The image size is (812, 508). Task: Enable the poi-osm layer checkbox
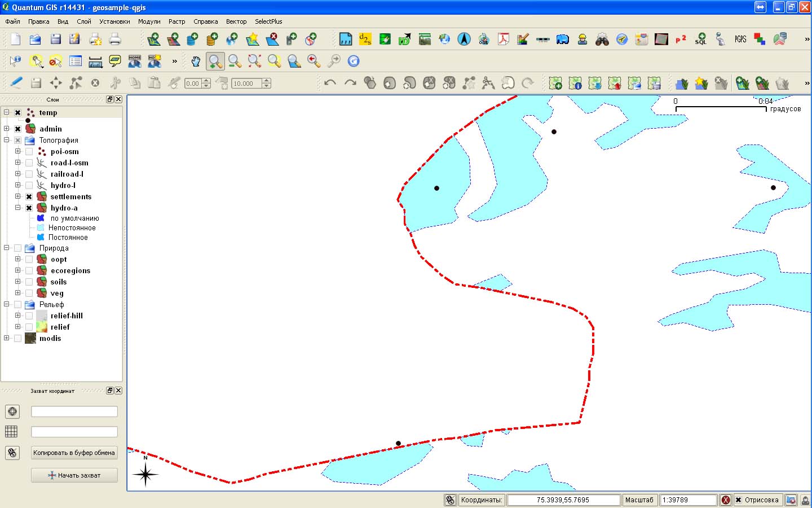click(x=29, y=151)
